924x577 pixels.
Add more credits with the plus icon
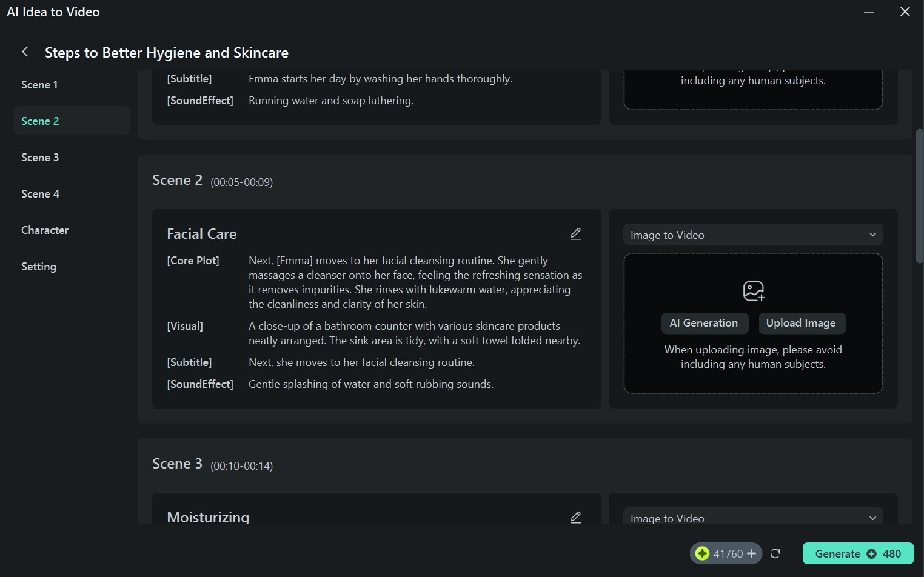click(751, 553)
